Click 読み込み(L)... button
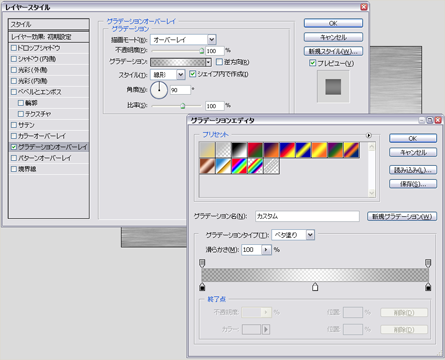 tap(413, 170)
